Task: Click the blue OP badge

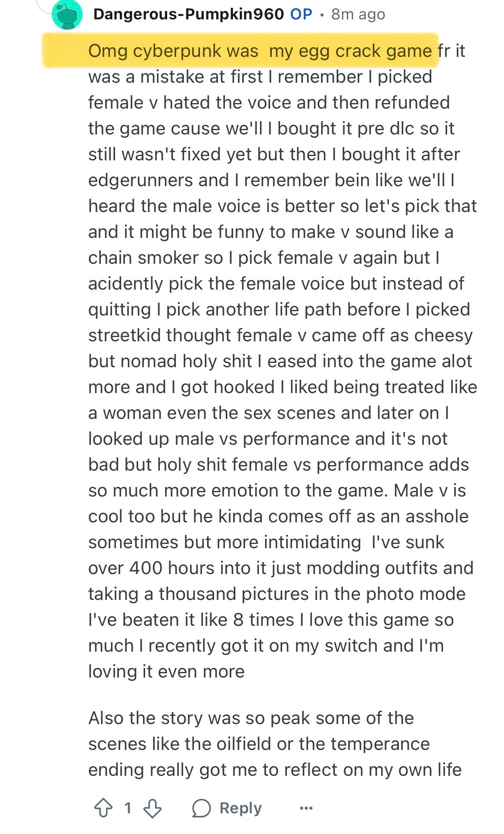Action: 301,14
